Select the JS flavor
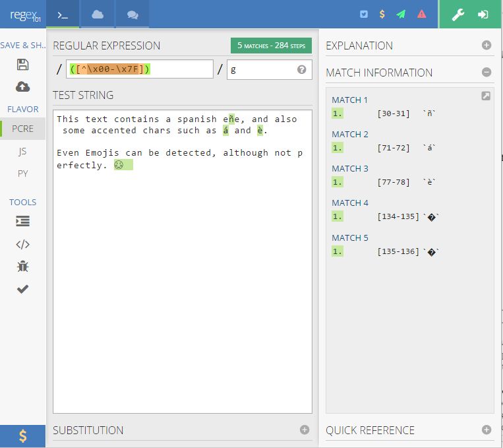503x448 pixels. [22, 151]
